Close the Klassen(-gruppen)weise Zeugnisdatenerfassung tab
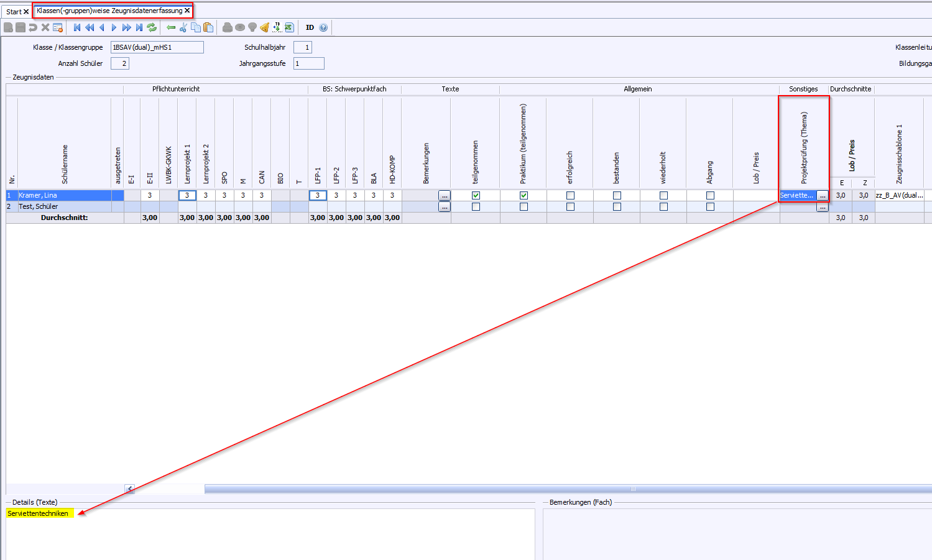 (x=187, y=11)
